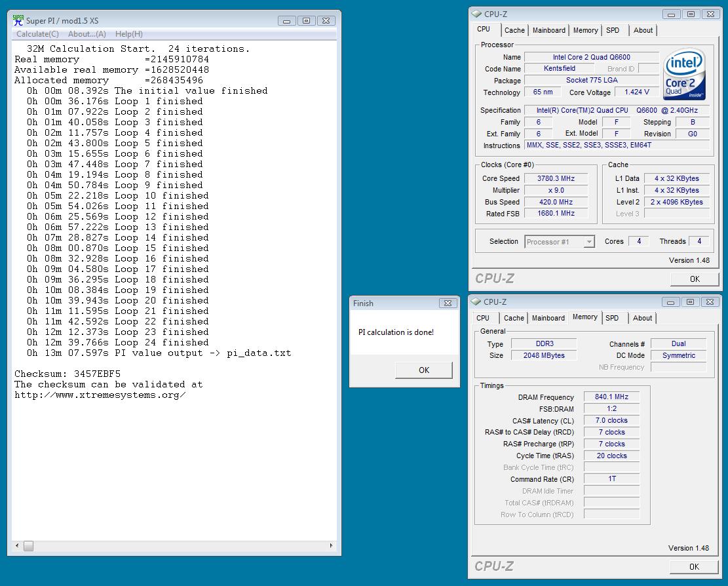Minimize the Super PI window

click(x=287, y=21)
